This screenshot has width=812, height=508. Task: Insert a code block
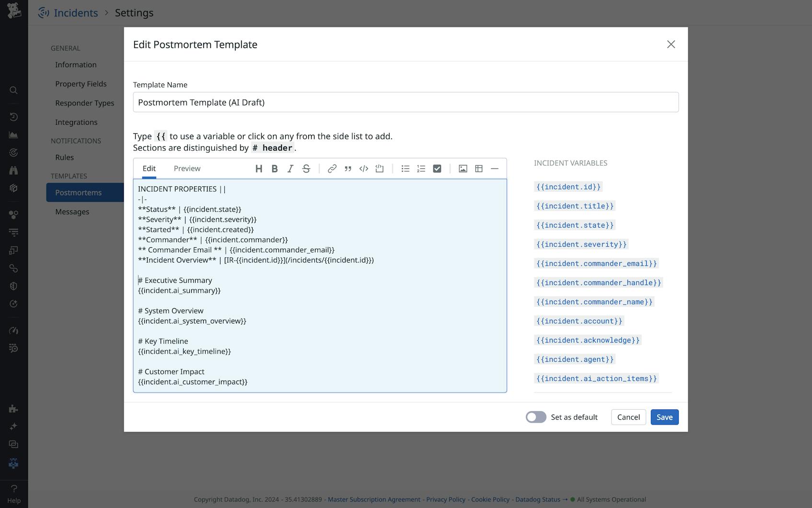point(363,169)
